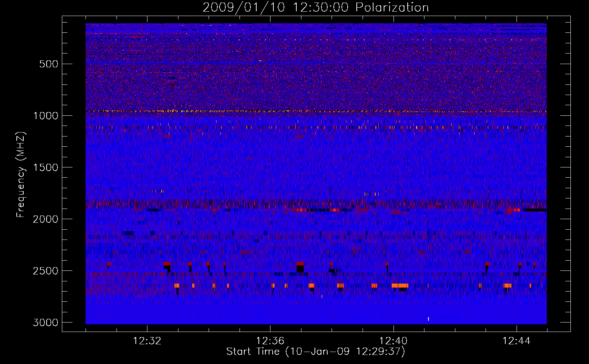Select the 500 frequency tick label

click(x=48, y=64)
